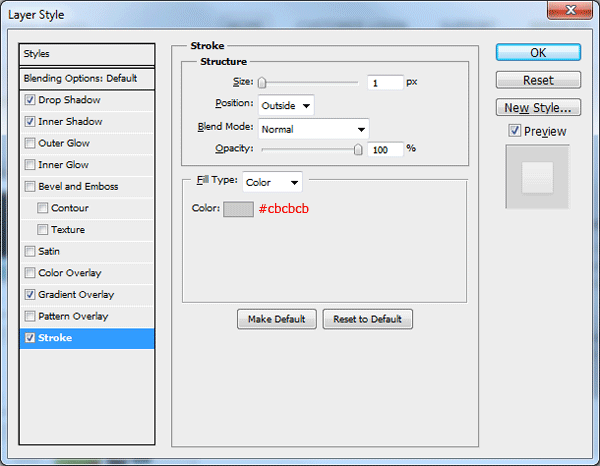Click the New Style... button
600x466 pixels.
coord(538,107)
